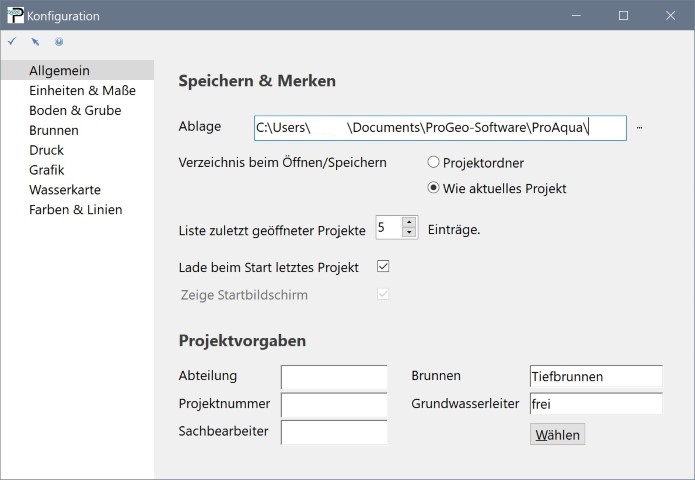Click the checkmark apply icon in toolbar

(x=11, y=42)
